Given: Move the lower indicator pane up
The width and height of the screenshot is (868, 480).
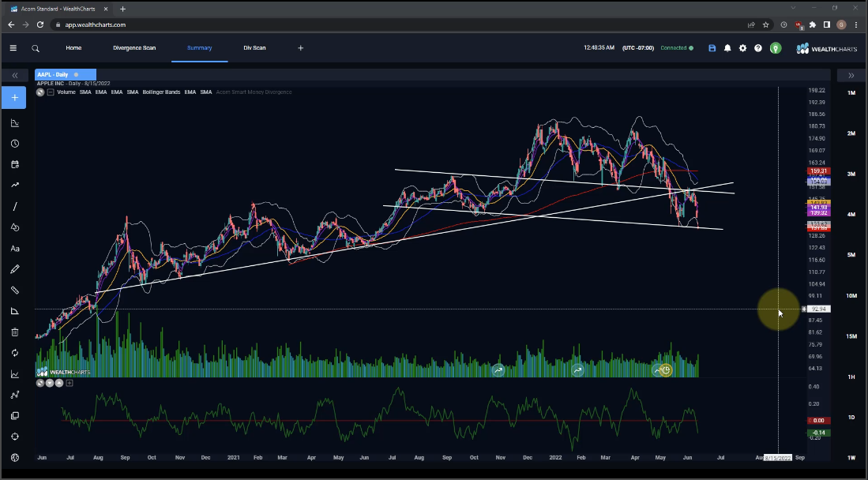Looking at the screenshot, I should (x=60, y=383).
